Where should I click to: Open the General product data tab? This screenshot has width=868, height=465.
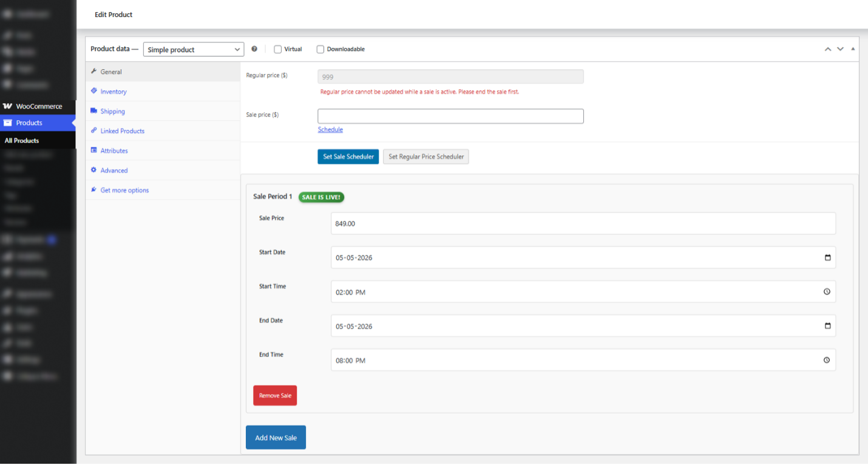pyautogui.click(x=163, y=72)
